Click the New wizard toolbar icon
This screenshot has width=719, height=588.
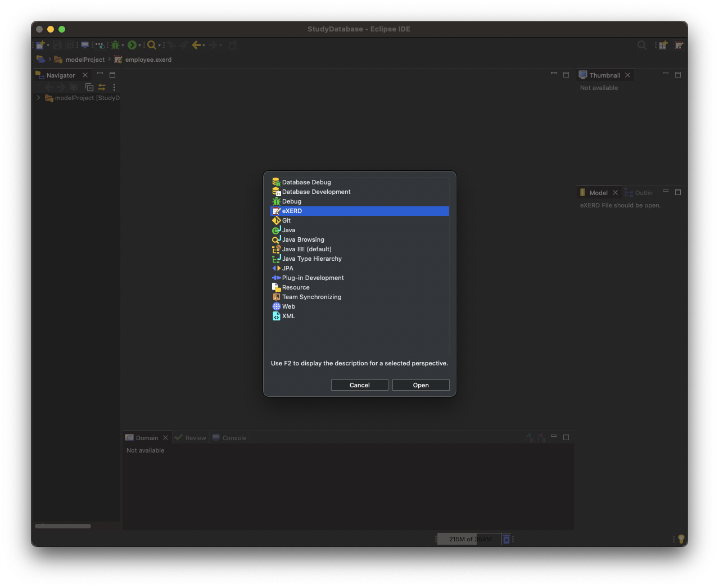pos(40,45)
